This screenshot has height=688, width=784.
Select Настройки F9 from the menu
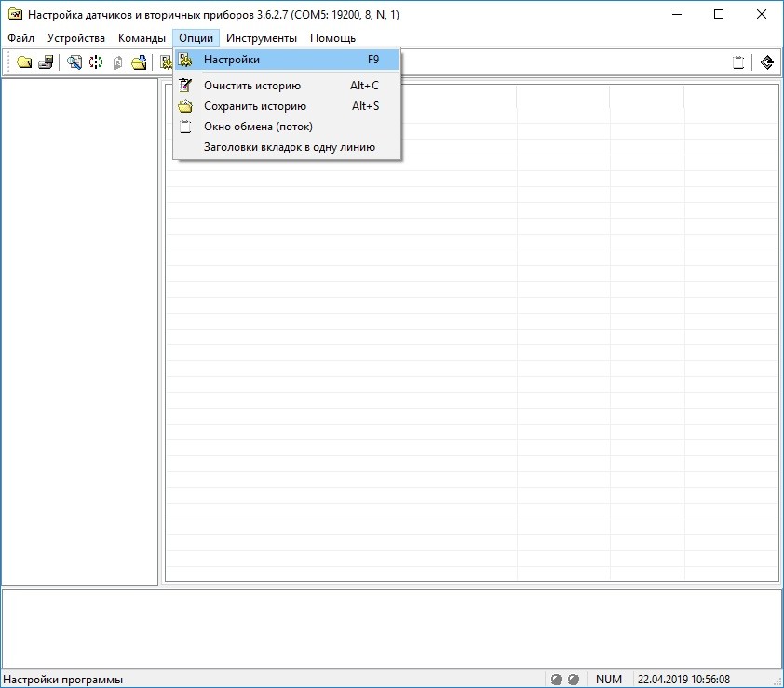(x=287, y=60)
